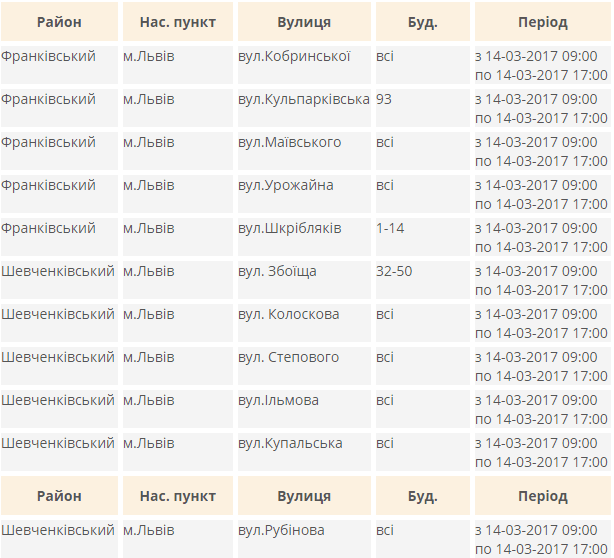The width and height of the screenshot is (614, 558).
Task: Select the вул.Рубінова street cell
Action: (x=281, y=530)
